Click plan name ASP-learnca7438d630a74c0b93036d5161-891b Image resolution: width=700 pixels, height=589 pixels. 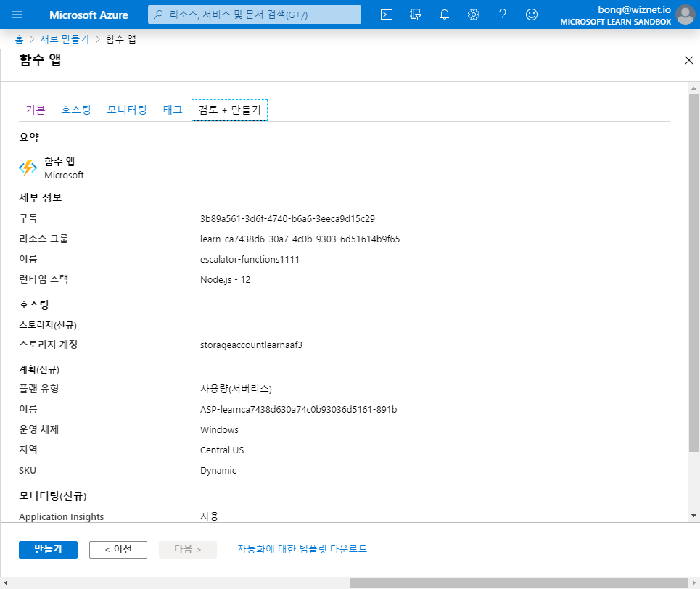(x=298, y=410)
